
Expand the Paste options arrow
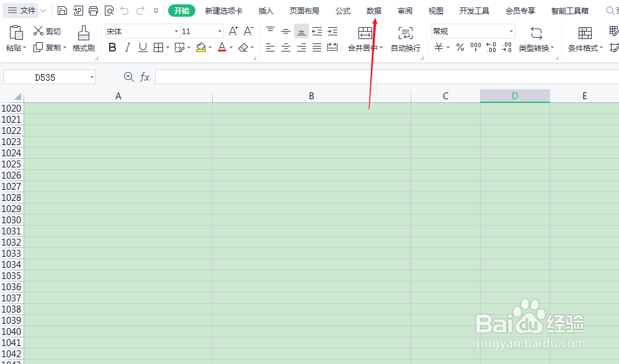(24, 48)
